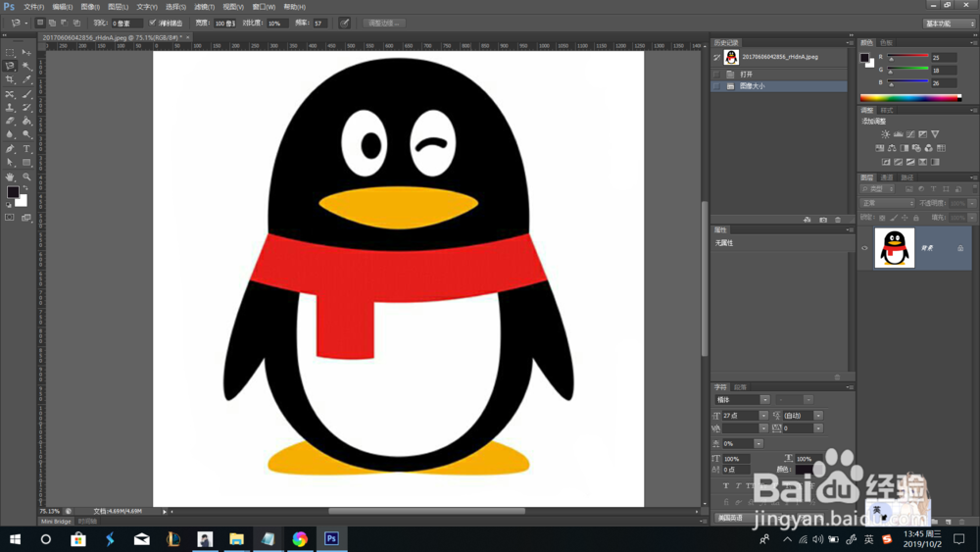Screen dimensions: 980x552
Task: Open the font size 27点 dropdown
Action: pos(763,416)
